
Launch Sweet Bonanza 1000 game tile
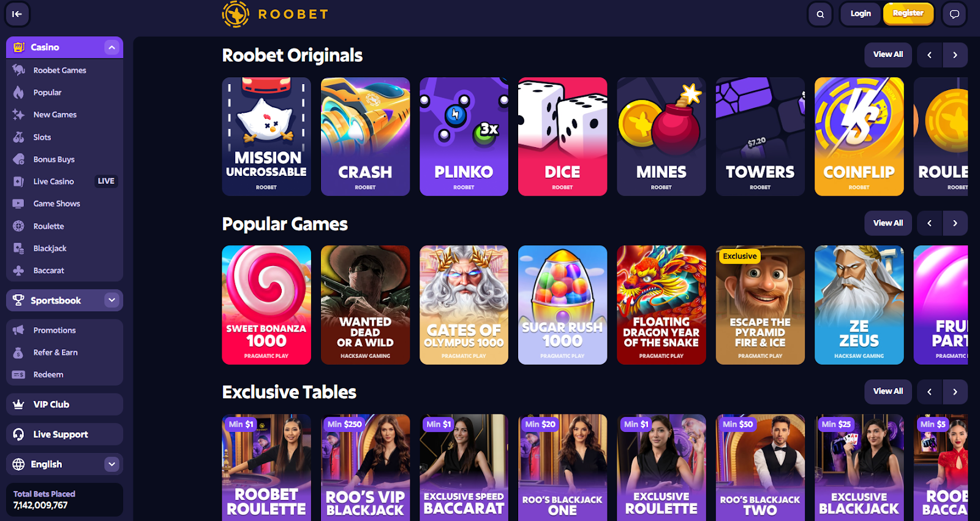pyautogui.click(x=266, y=305)
